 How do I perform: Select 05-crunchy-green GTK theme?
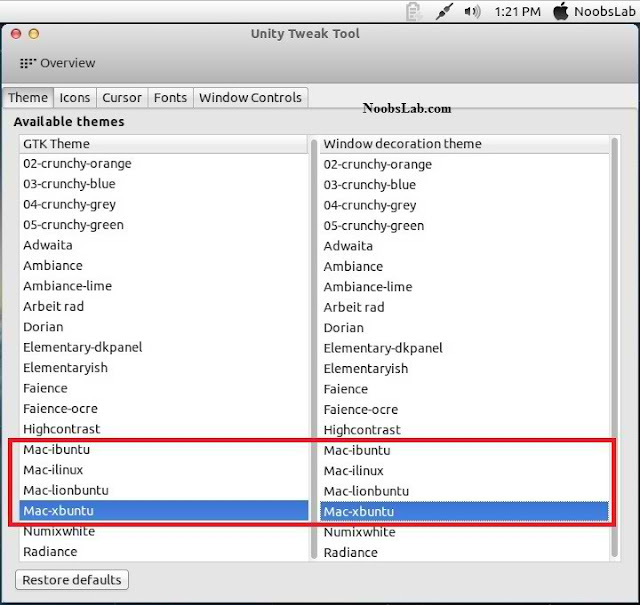click(x=163, y=225)
